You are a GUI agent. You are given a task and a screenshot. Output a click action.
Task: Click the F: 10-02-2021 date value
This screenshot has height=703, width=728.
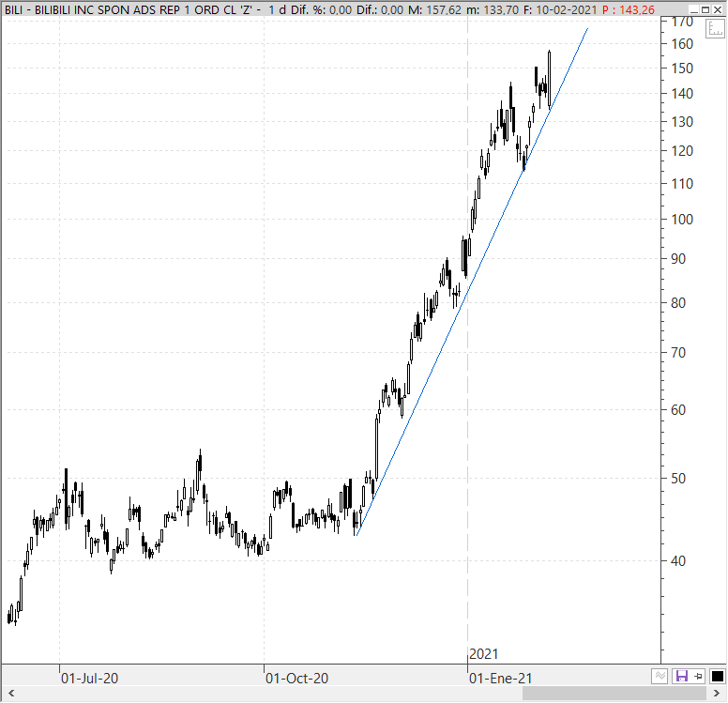[x=560, y=9]
